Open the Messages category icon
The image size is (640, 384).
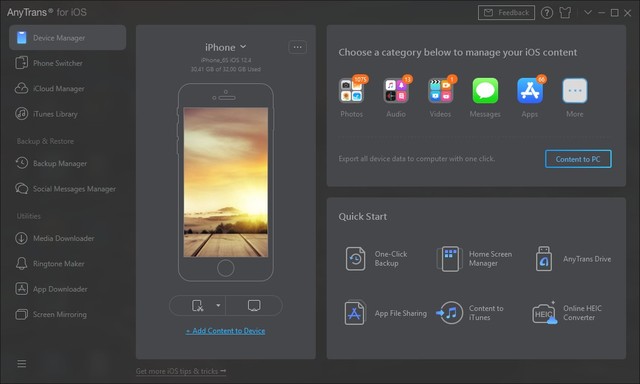(485, 91)
